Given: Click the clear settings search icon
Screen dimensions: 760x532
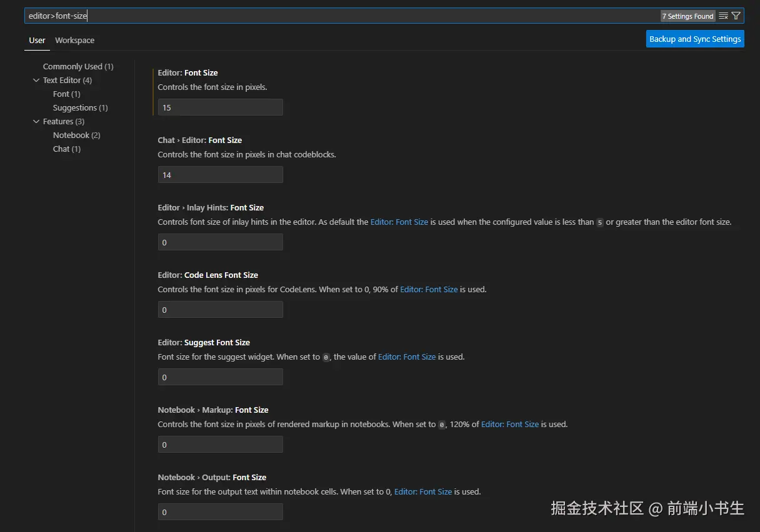Looking at the screenshot, I should pos(722,16).
